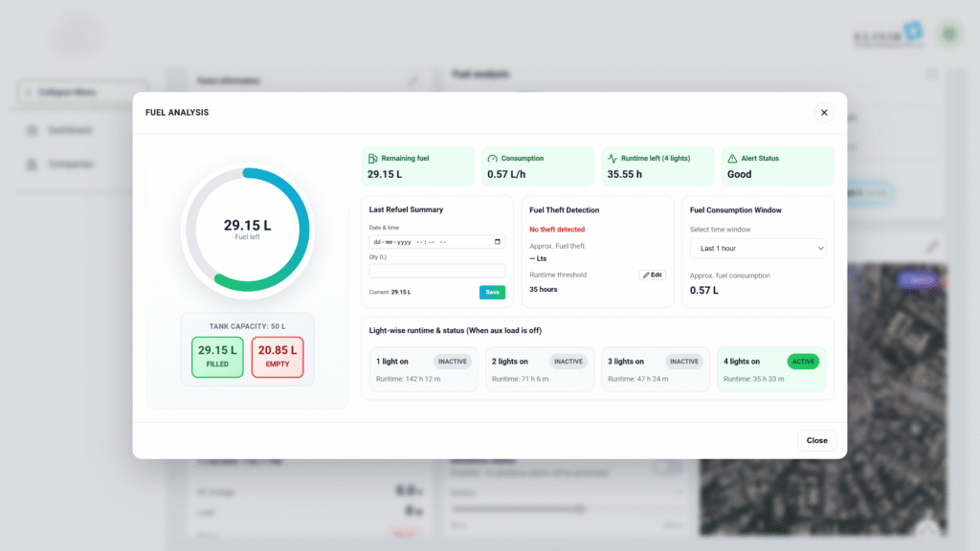Open the calendar picker in Date & time field
Viewport: 980px width, 551px height.
pyautogui.click(x=497, y=242)
